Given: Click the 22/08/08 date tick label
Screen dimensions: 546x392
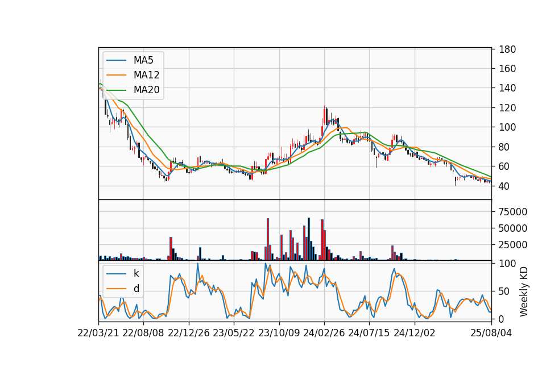Looking at the screenshot, I should 143,333.
